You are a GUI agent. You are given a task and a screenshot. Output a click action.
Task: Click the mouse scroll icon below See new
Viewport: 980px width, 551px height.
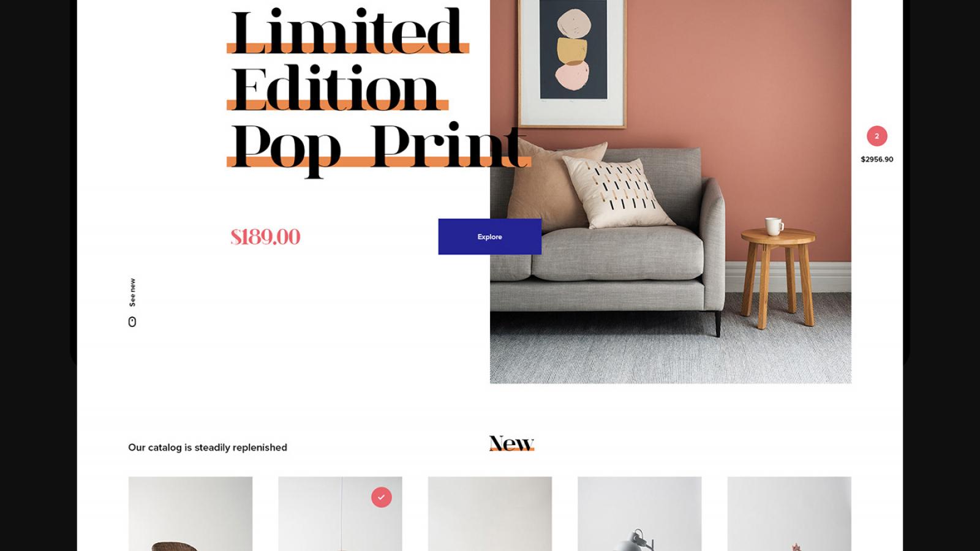pyautogui.click(x=132, y=321)
